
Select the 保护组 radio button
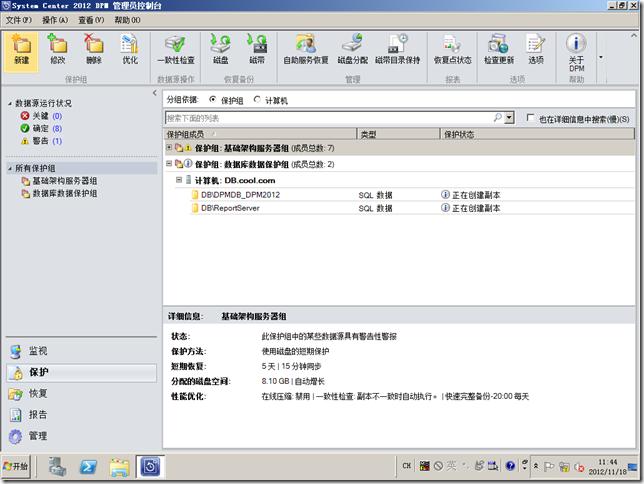214,100
